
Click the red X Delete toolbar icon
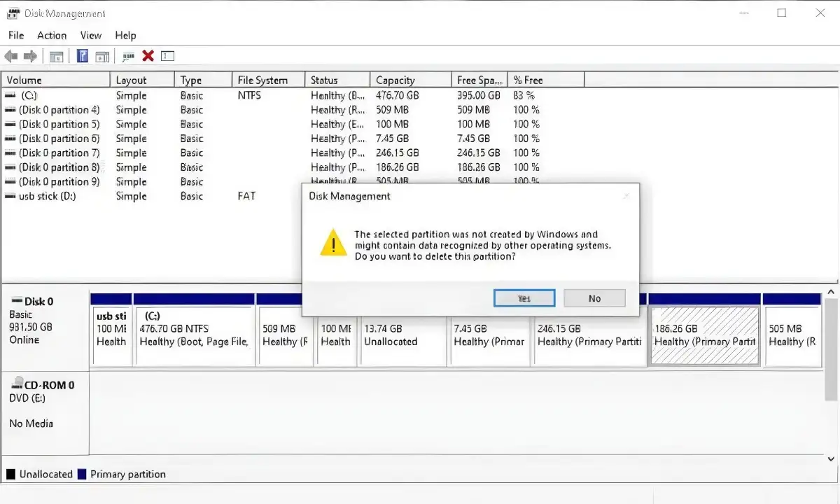(x=148, y=56)
